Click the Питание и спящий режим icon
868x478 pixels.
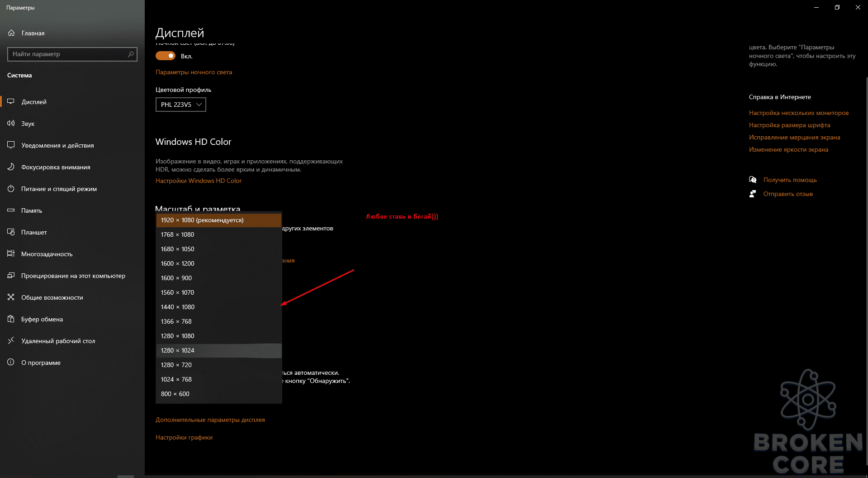click(x=11, y=189)
